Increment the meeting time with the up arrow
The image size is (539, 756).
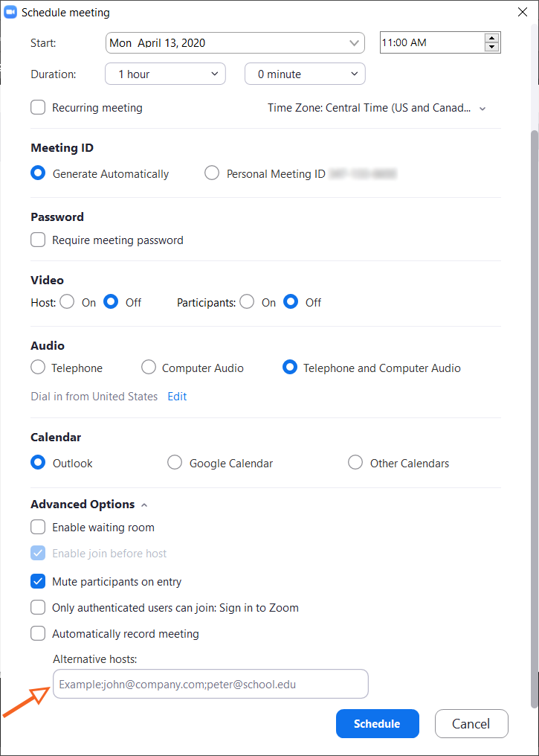(492, 38)
